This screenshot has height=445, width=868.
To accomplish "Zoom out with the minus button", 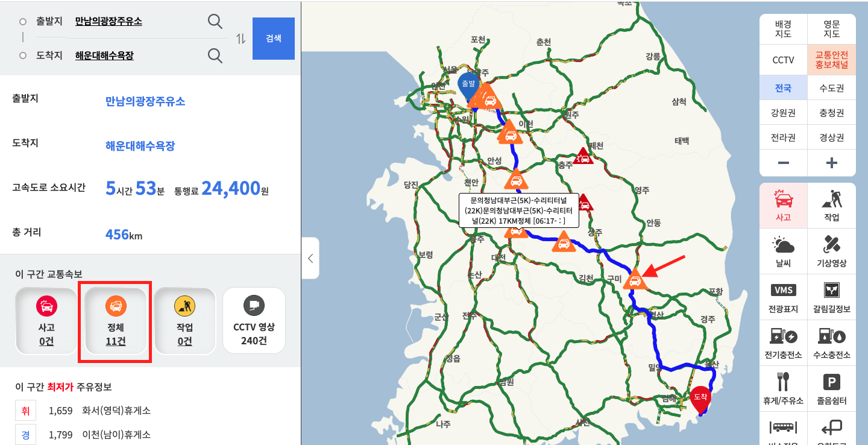I will (x=784, y=163).
